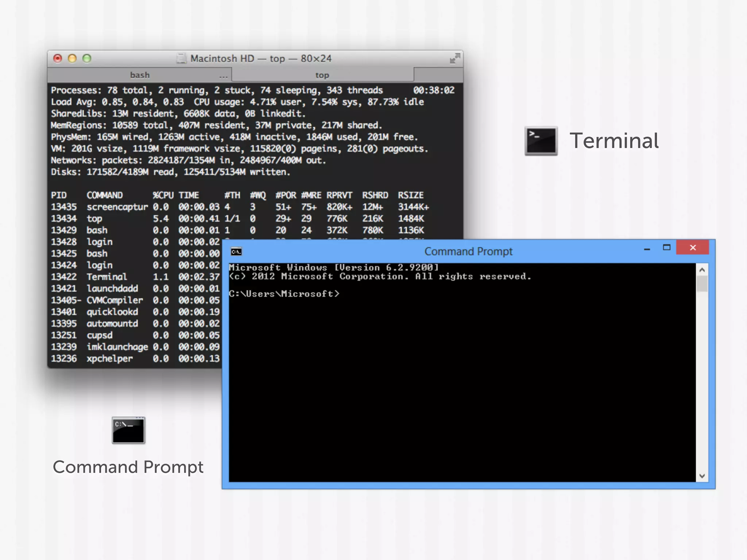The width and height of the screenshot is (747, 560).
Task: Close the Command Prompt window
Action: click(693, 248)
